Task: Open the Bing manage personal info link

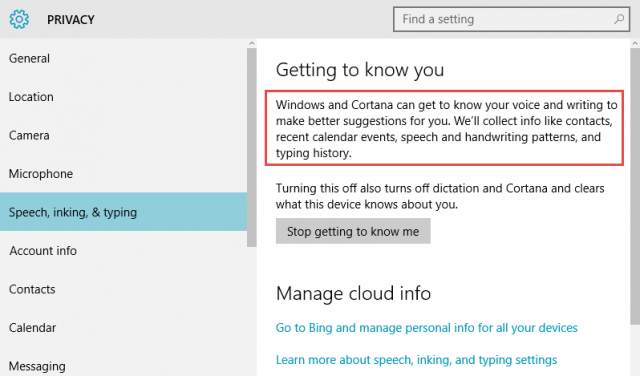Action: coord(427,328)
